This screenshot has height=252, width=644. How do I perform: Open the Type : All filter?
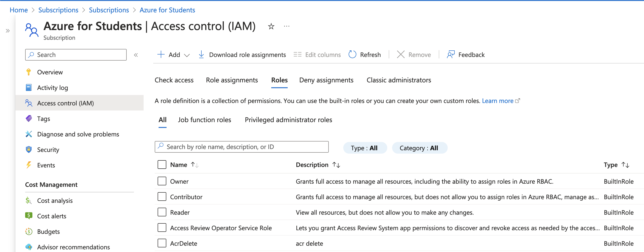coord(365,148)
